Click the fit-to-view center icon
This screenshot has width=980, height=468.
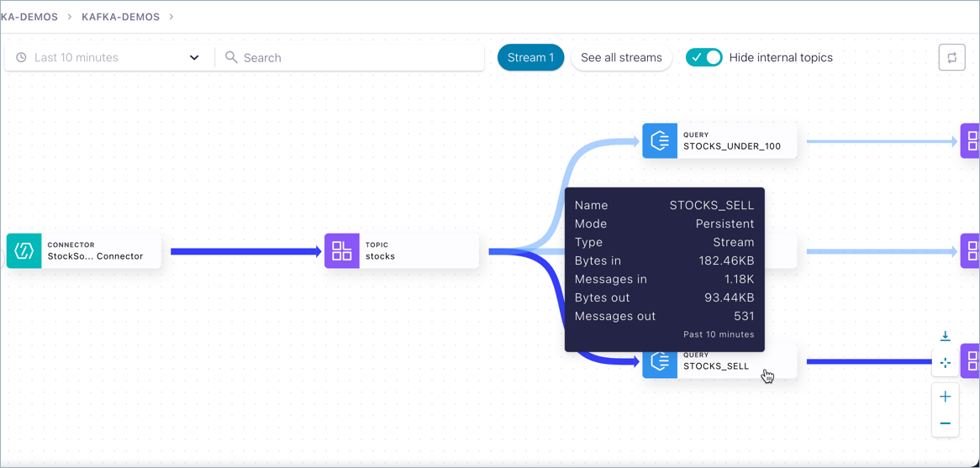coord(946,363)
